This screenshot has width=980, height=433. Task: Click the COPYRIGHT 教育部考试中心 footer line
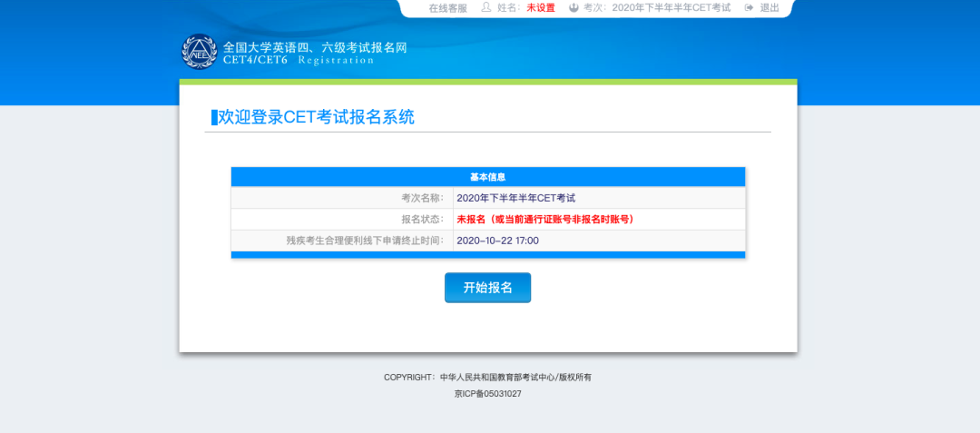coord(487,378)
